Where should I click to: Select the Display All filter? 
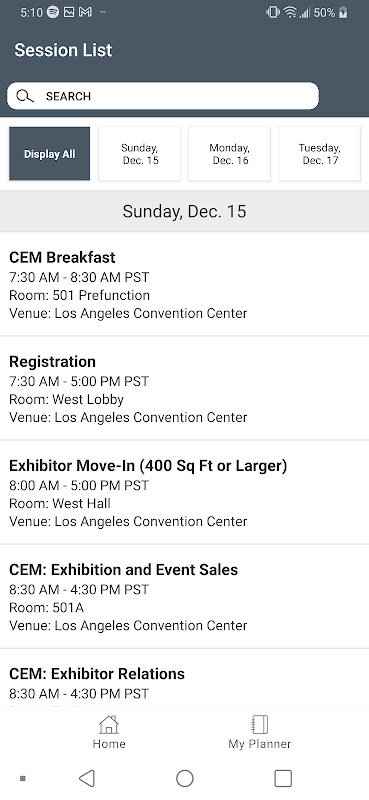click(50, 154)
